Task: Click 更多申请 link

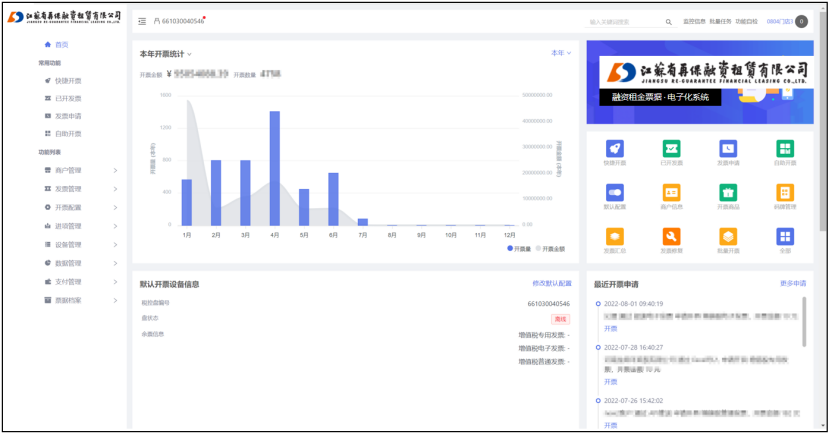Action: 793,284
